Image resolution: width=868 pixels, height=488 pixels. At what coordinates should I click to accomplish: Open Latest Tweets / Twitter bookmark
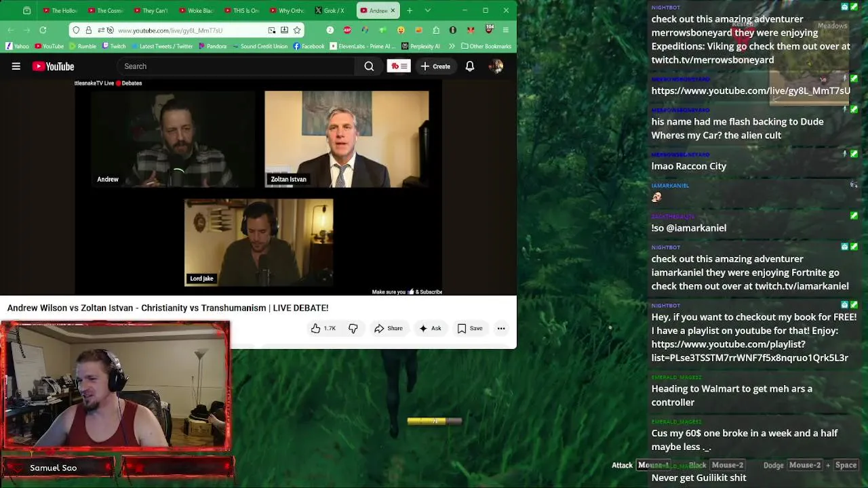(162, 46)
